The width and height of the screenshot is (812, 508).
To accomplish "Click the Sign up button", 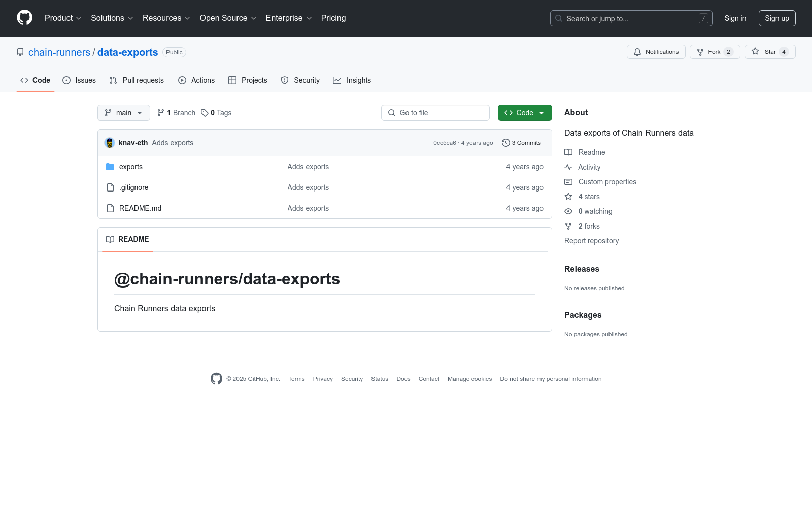I will click(777, 18).
